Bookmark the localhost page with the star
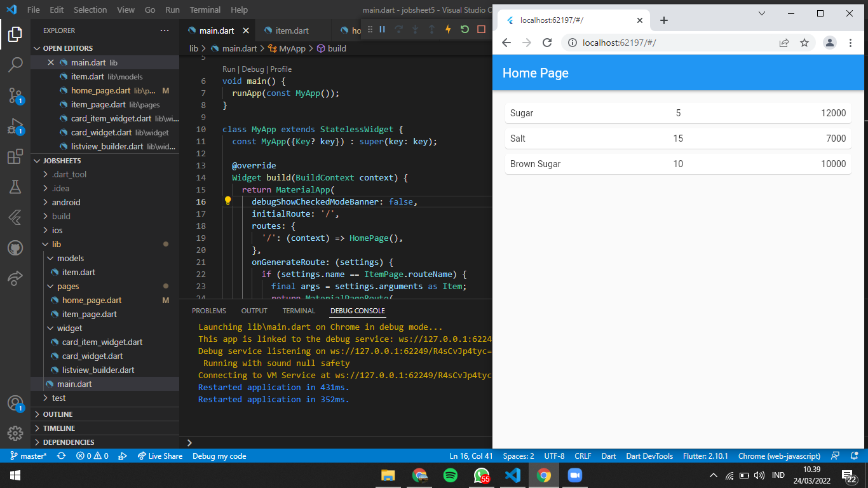The height and width of the screenshot is (488, 868). 805,43
